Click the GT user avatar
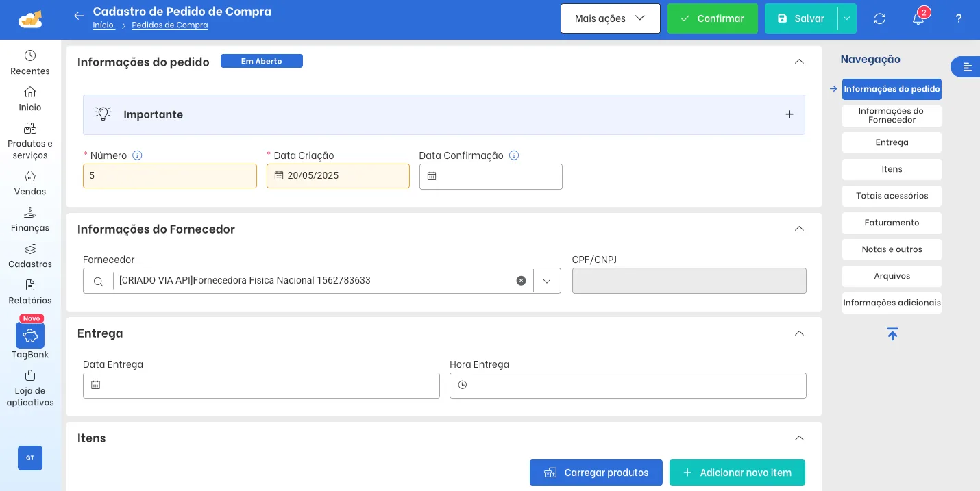This screenshot has width=980, height=491. coord(30,458)
